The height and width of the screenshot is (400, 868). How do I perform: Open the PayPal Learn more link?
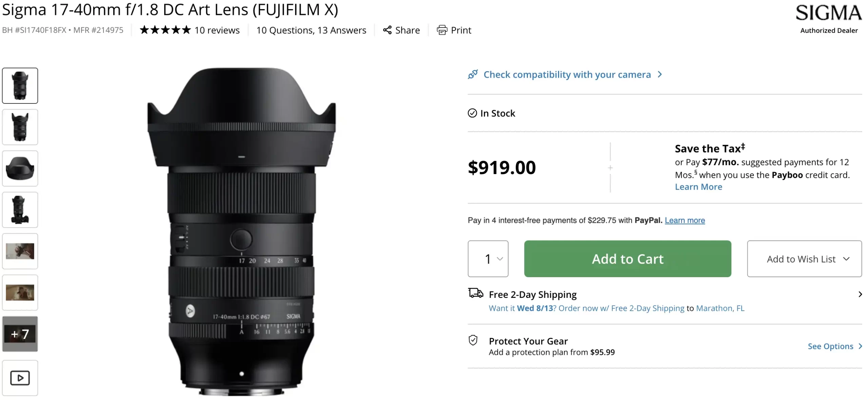point(685,221)
